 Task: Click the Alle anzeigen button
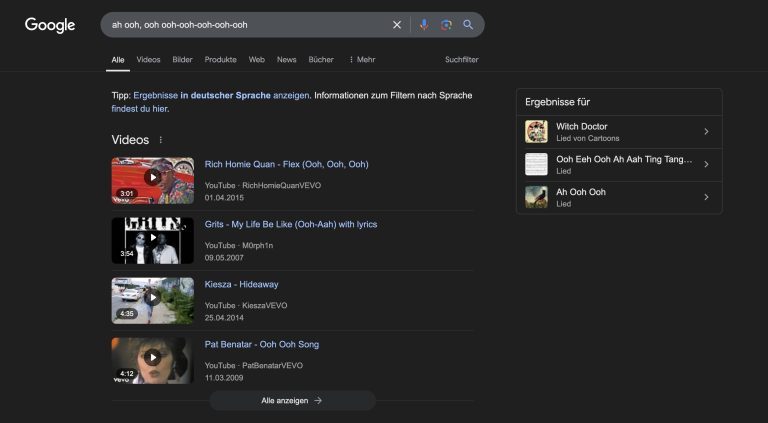[x=292, y=400]
